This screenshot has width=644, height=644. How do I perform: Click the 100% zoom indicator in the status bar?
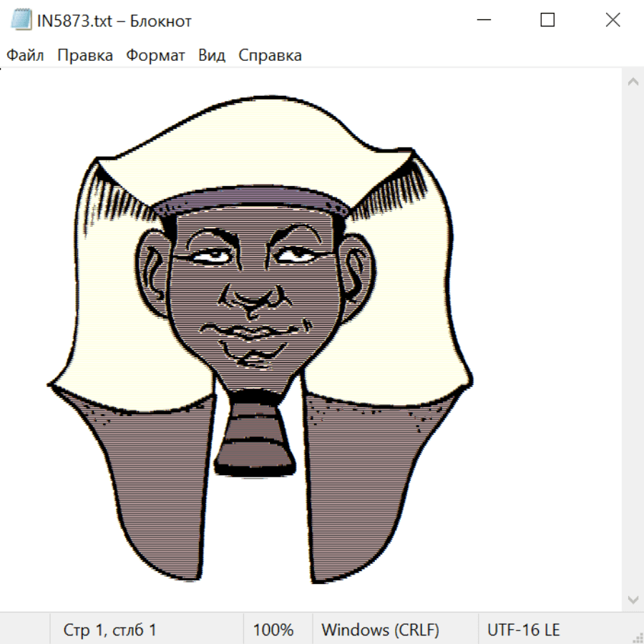273,630
